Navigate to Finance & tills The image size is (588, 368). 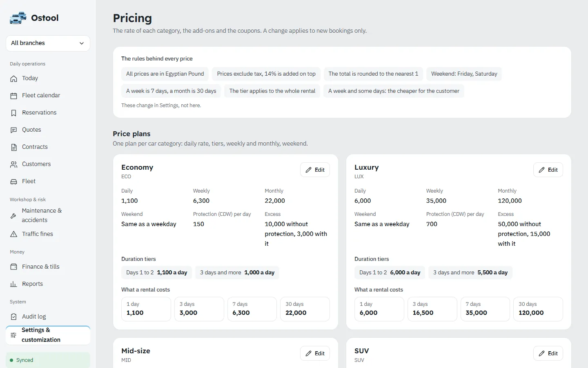pos(48,267)
